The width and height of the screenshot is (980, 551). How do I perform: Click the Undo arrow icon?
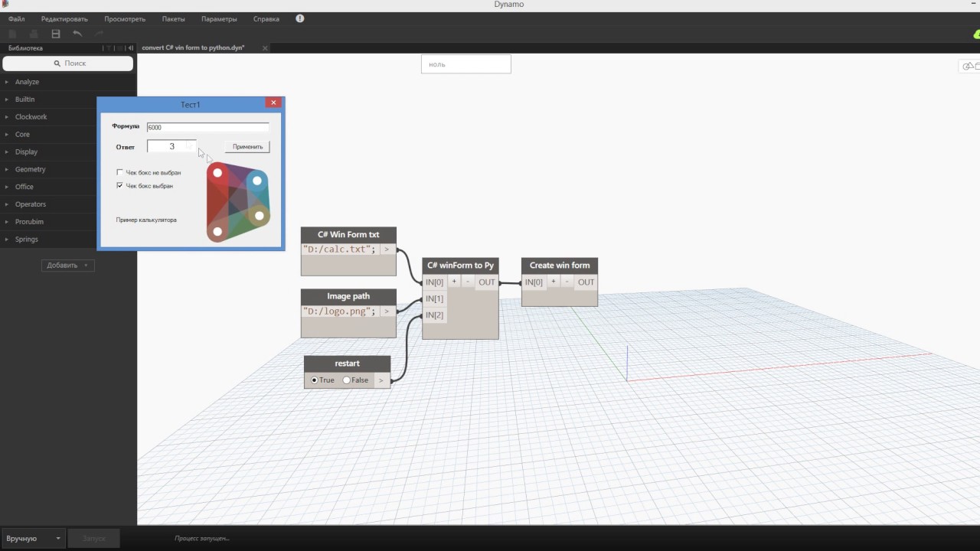point(77,34)
